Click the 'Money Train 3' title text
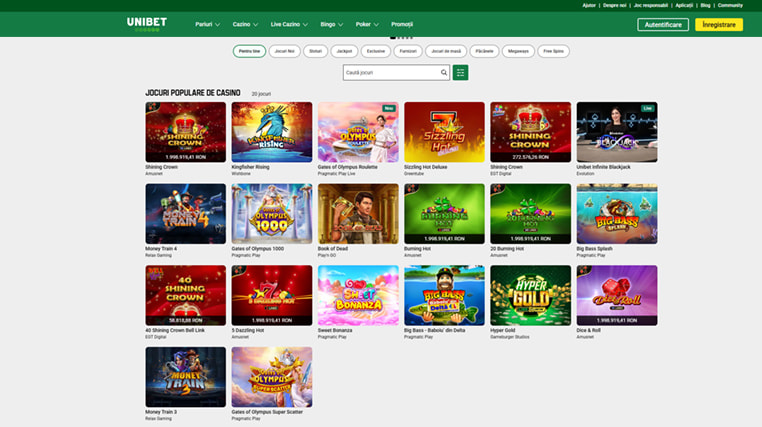Screen dimensions: 762x427 pos(161,412)
